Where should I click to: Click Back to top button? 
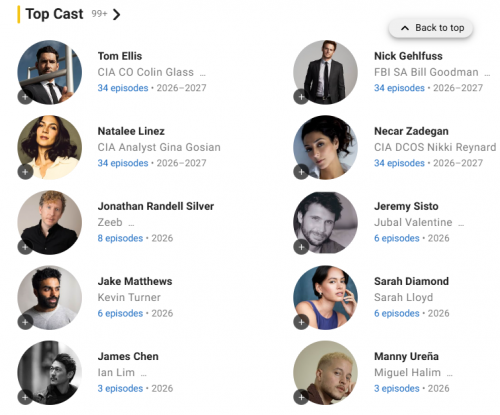(x=431, y=28)
